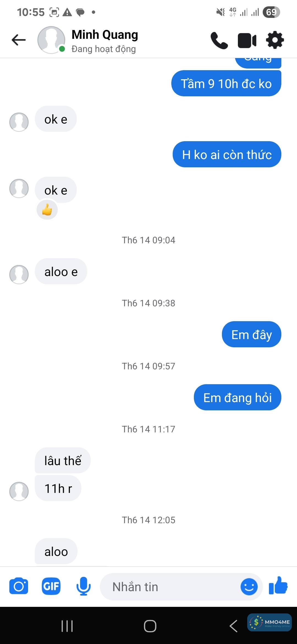Tap the Minh Quang contact name
The height and width of the screenshot is (644, 297).
tap(105, 35)
